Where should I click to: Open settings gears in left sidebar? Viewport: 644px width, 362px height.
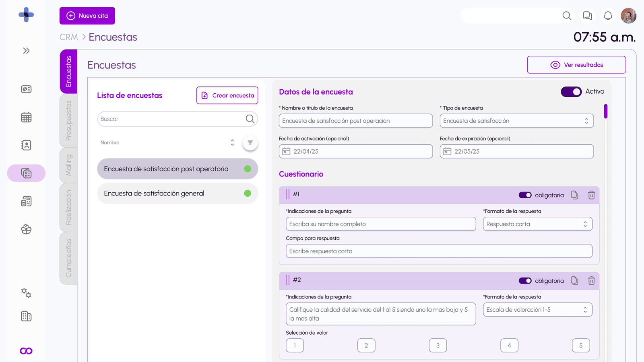[26, 293]
